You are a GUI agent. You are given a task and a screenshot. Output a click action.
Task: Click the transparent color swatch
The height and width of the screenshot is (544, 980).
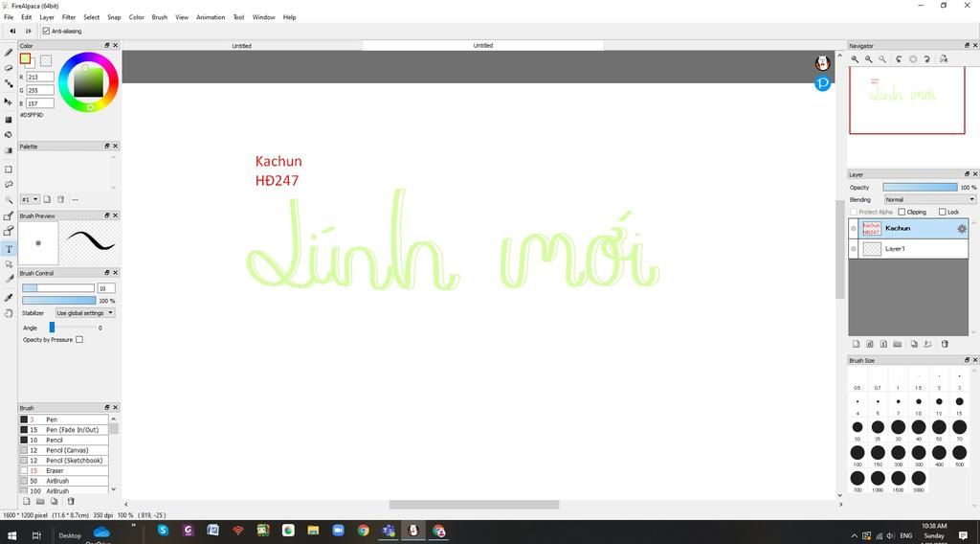pyautogui.click(x=46, y=60)
